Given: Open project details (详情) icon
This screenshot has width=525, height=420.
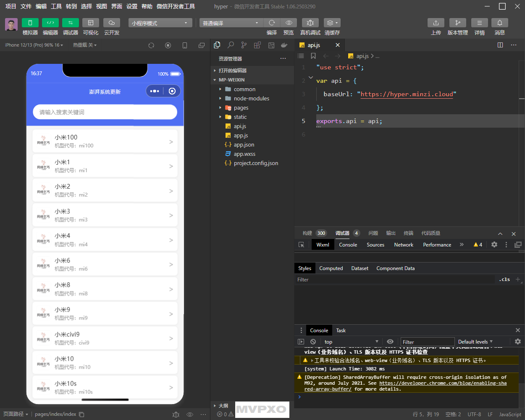Looking at the screenshot, I should tap(480, 23).
